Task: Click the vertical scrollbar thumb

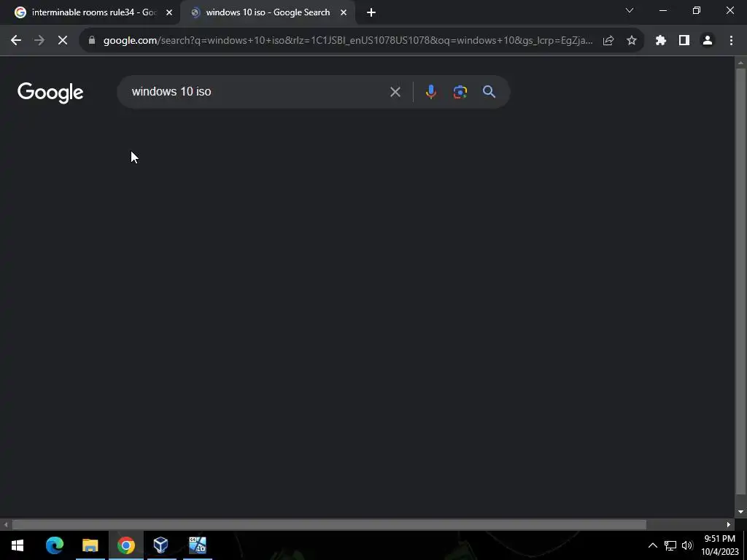Action: [740, 282]
